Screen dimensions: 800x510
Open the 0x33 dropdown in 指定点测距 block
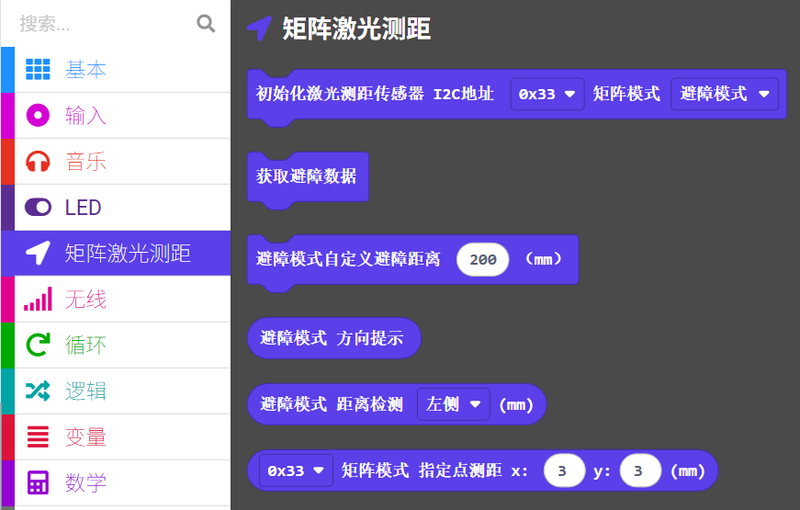tap(295, 470)
